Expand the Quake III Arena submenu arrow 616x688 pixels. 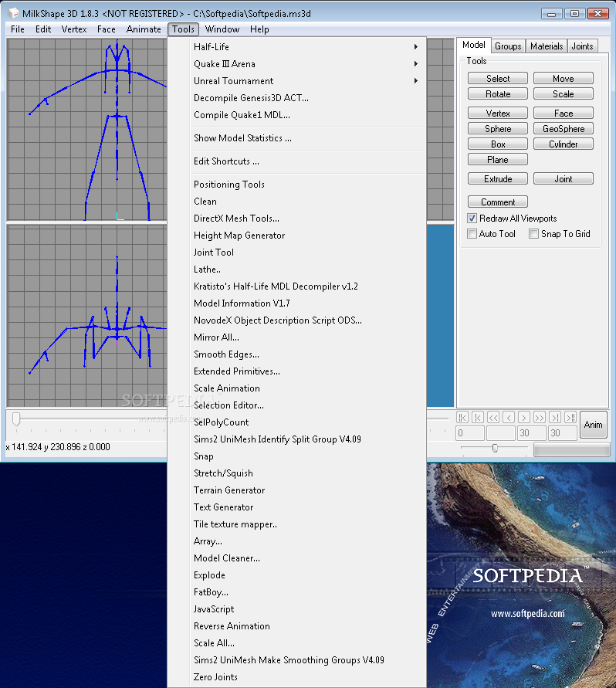point(415,63)
